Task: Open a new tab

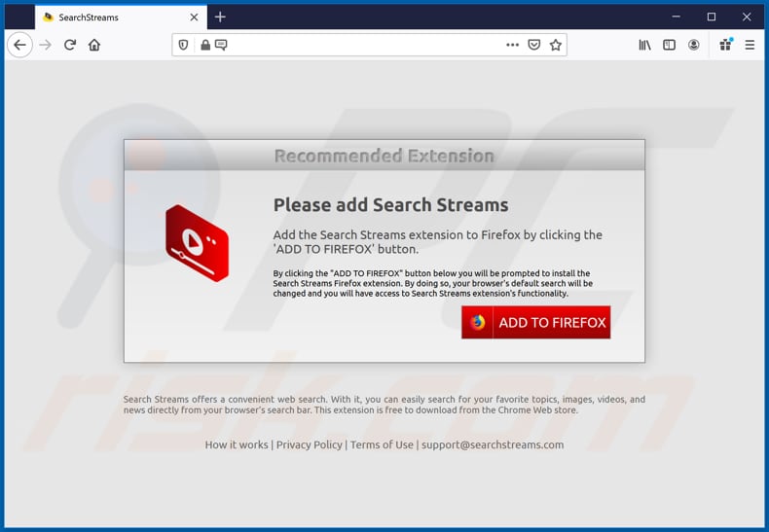Action: [220, 18]
